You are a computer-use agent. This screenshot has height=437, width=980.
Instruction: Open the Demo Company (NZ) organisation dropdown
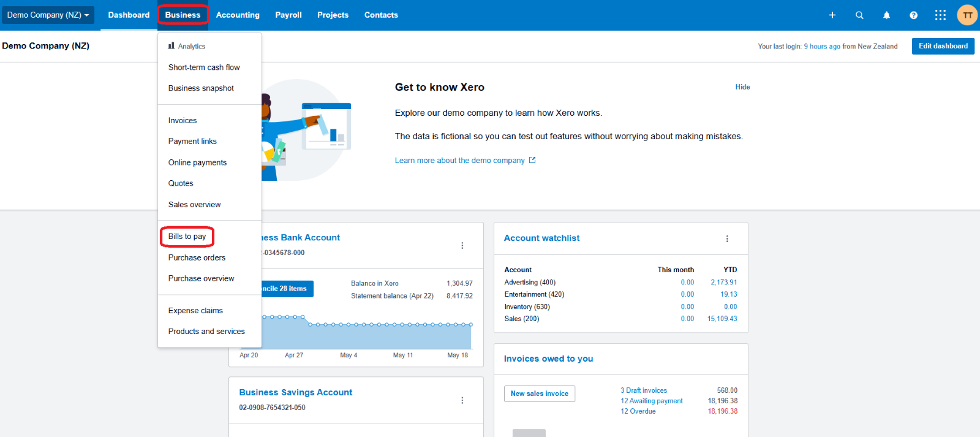tap(48, 15)
